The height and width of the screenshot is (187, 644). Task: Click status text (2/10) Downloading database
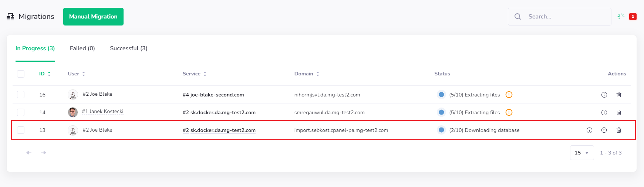tap(484, 130)
